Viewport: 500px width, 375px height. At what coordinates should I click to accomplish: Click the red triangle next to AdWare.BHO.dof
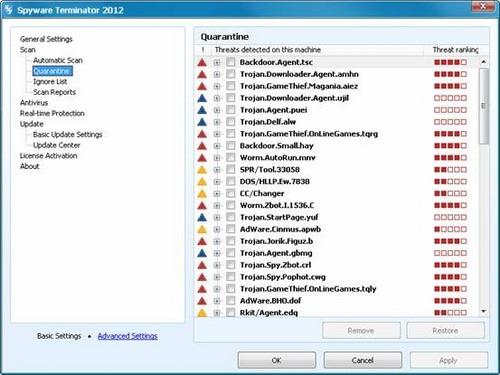click(202, 301)
